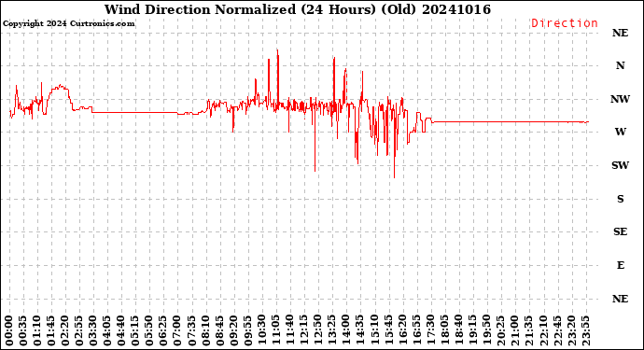Click the '09:20' time axis label
The width and height of the screenshot is (644, 350).
[234, 330]
